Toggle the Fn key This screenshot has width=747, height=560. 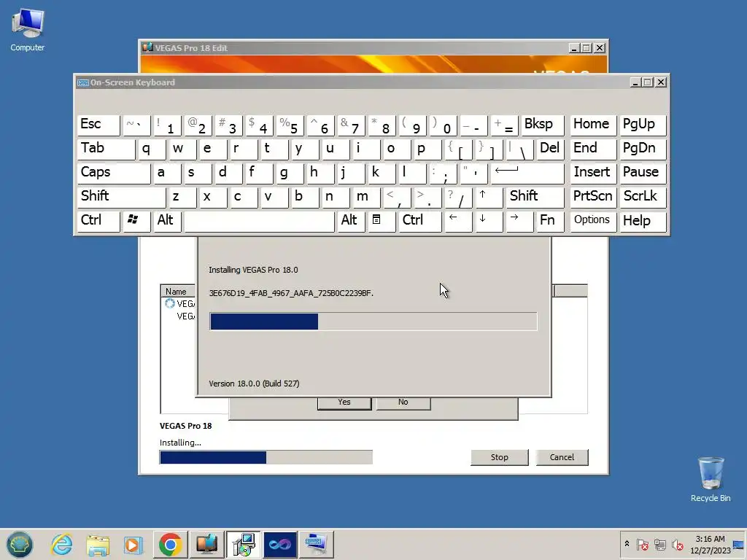(x=550, y=220)
